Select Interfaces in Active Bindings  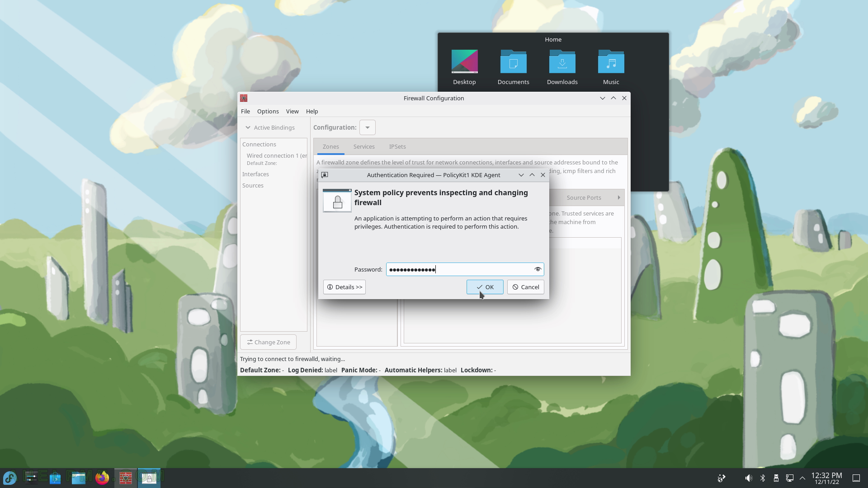click(x=255, y=174)
